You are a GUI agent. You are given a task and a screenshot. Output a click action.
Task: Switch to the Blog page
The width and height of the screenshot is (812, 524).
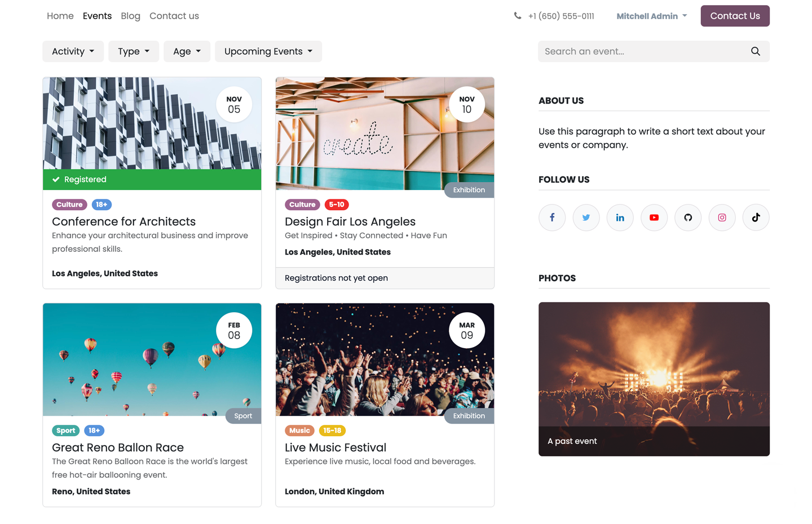pyautogui.click(x=130, y=16)
